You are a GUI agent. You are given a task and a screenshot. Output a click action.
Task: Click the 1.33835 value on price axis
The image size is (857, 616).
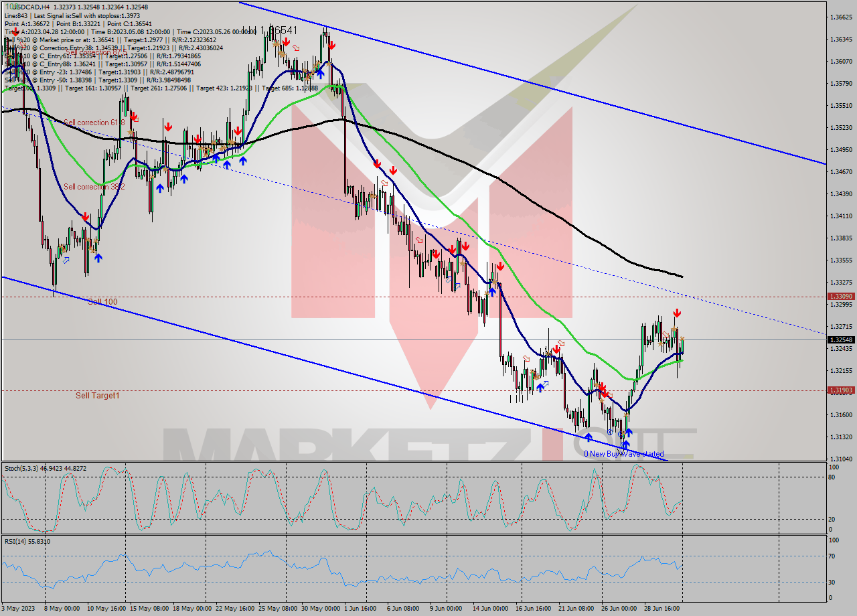click(x=841, y=238)
